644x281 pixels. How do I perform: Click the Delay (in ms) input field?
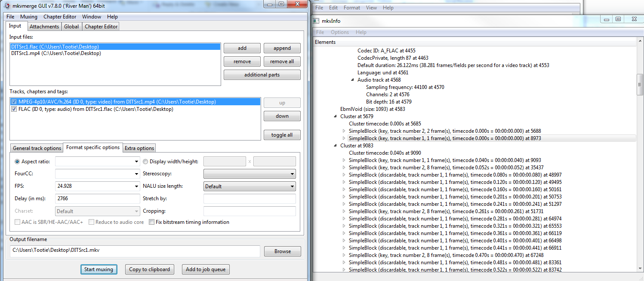pos(97,199)
